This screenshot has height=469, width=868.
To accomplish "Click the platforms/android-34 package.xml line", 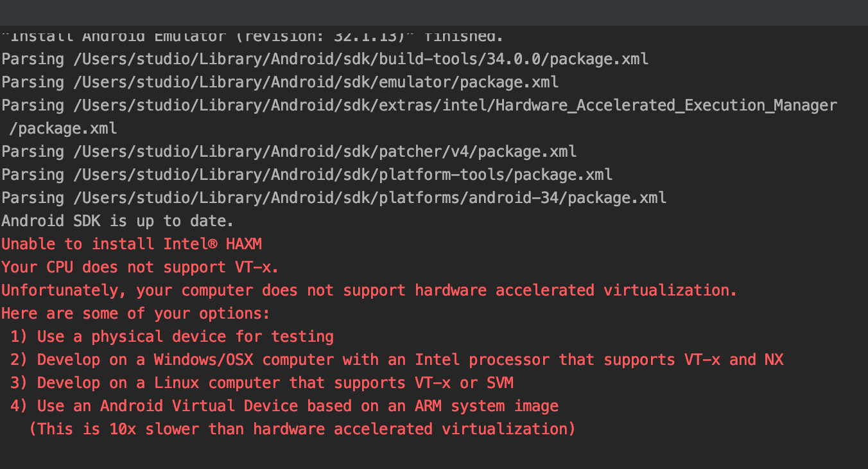I will pyautogui.click(x=333, y=198).
